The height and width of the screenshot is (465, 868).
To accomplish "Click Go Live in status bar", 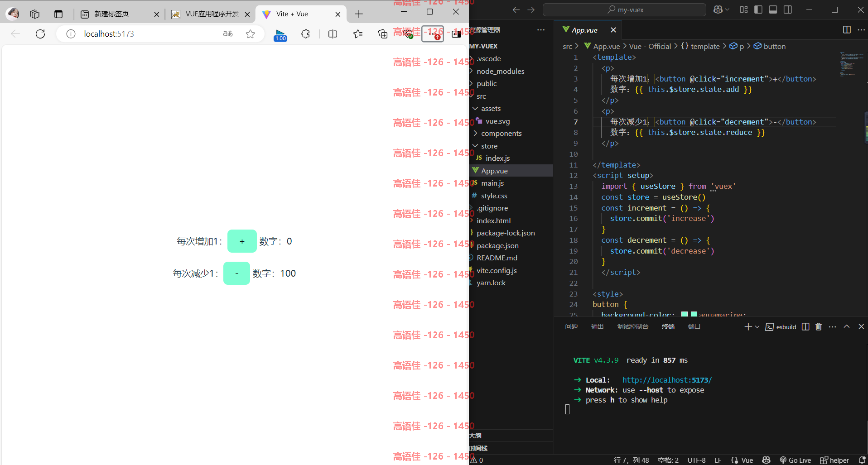I will point(795,460).
